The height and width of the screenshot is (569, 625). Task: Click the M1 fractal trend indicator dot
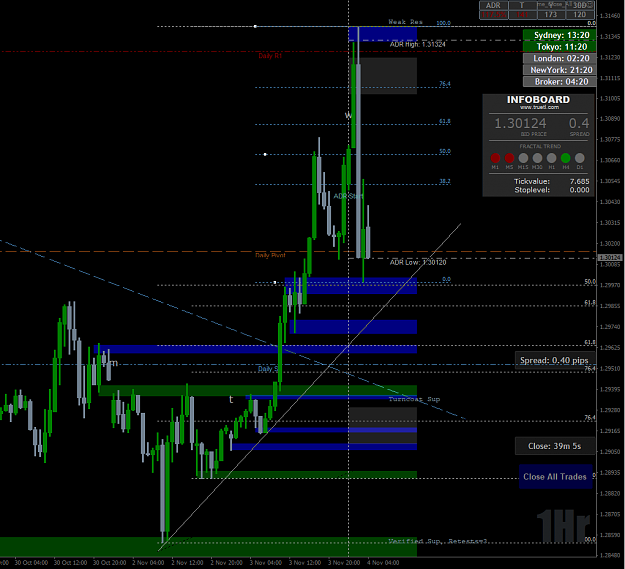click(x=495, y=158)
